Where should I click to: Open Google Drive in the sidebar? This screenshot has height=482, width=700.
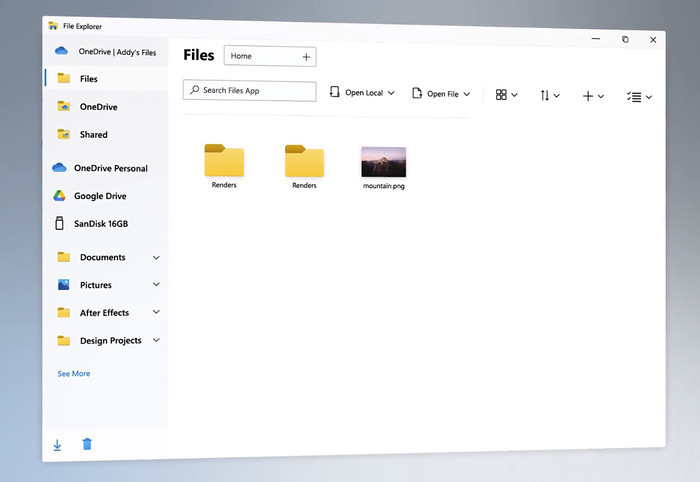tap(99, 196)
